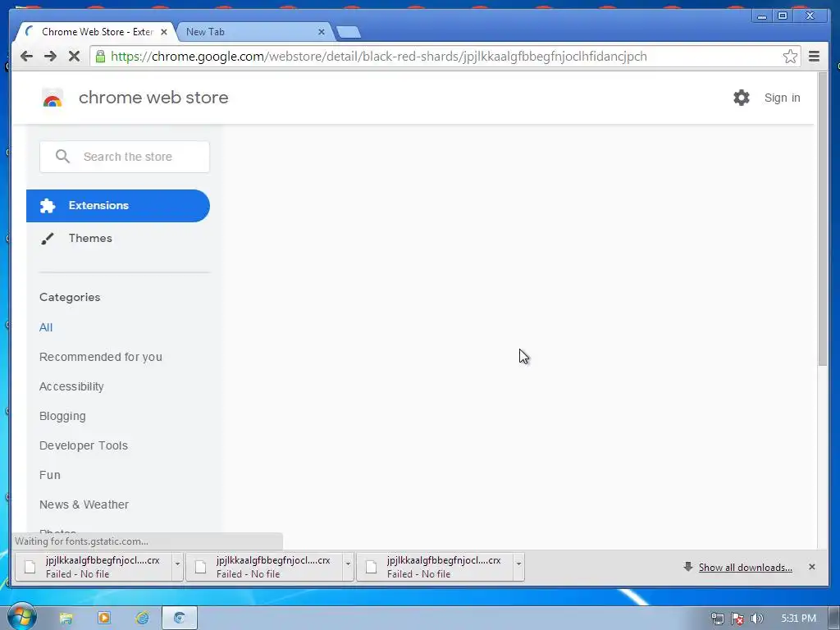The image size is (840, 630).
Task: Open Windows Explorer from the taskbar
Action: (x=66, y=619)
